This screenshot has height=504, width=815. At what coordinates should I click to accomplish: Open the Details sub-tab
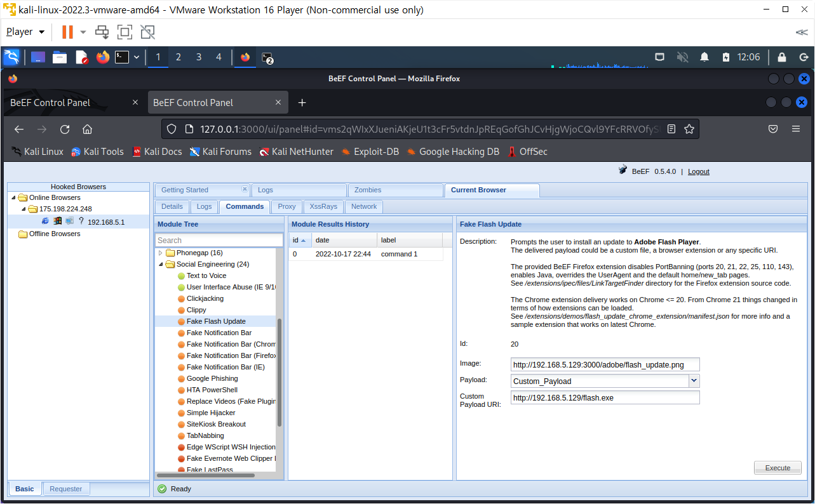[x=172, y=206]
